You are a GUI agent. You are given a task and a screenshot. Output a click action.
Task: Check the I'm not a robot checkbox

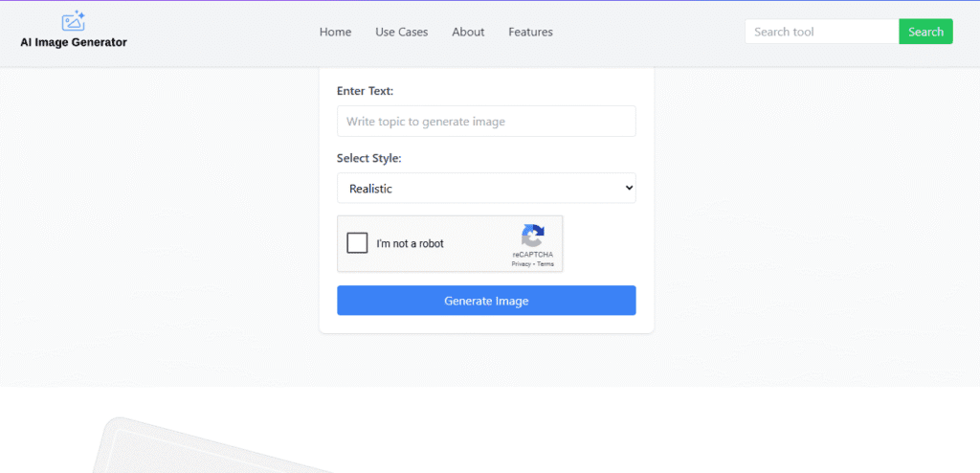pos(358,243)
